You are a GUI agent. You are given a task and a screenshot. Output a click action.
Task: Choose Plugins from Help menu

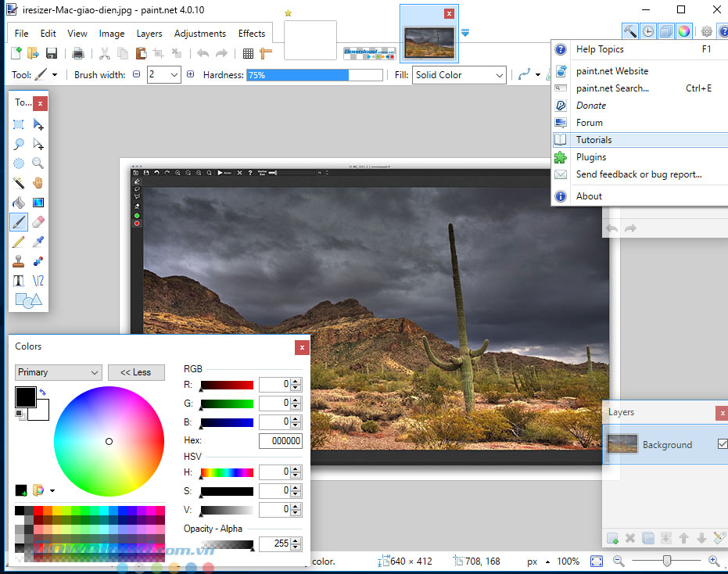(x=640, y=157)
